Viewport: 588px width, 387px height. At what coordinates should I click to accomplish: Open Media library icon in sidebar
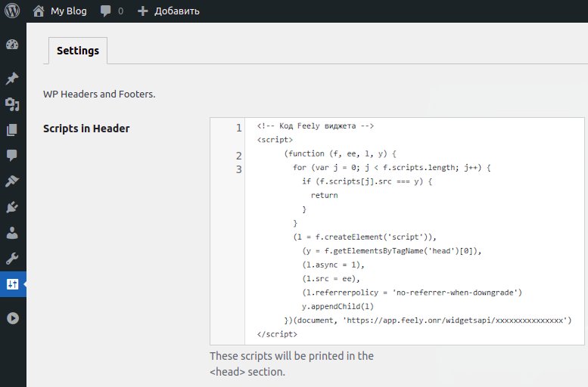pyautogui.click(x=12, y=104)
